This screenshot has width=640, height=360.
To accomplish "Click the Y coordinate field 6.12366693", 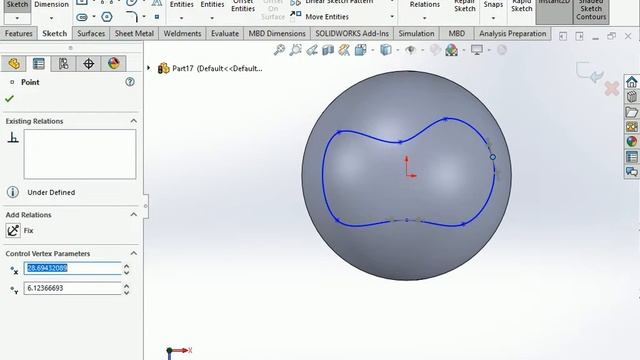I will click(73, 288).
